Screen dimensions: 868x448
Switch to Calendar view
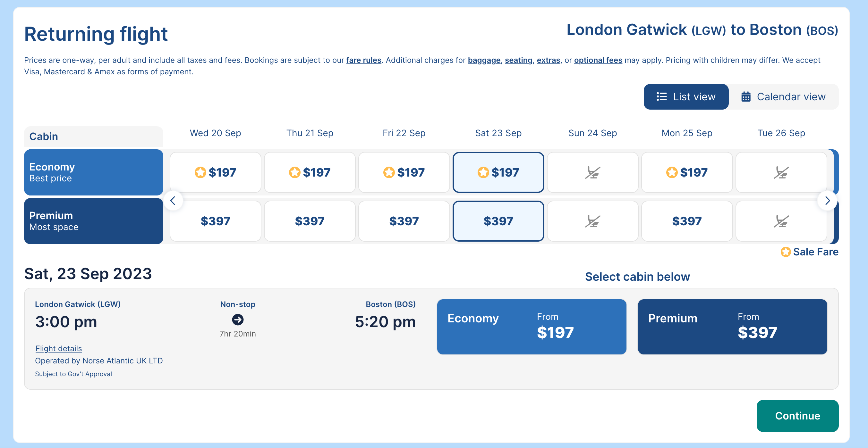[783, 97]
